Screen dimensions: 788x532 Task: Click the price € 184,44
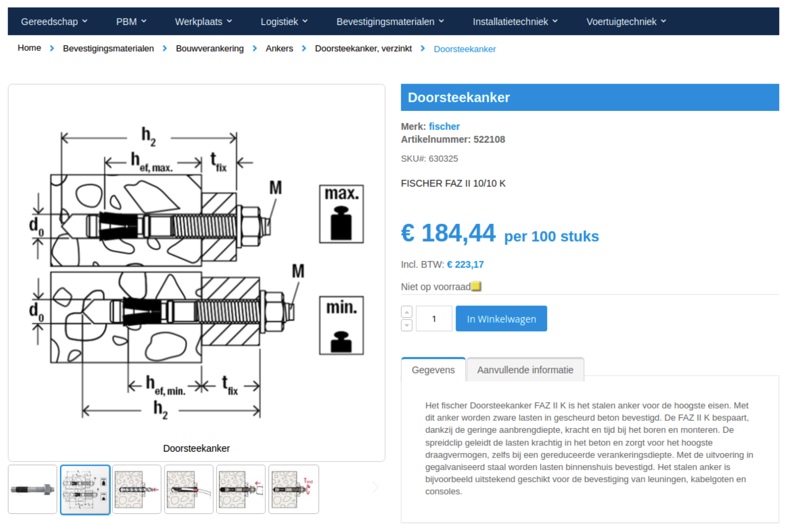[448, 233]
